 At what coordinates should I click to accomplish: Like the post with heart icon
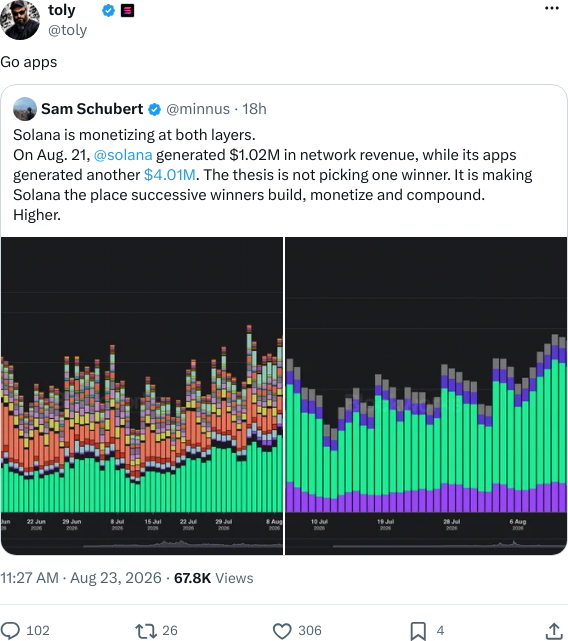[282, 630]
